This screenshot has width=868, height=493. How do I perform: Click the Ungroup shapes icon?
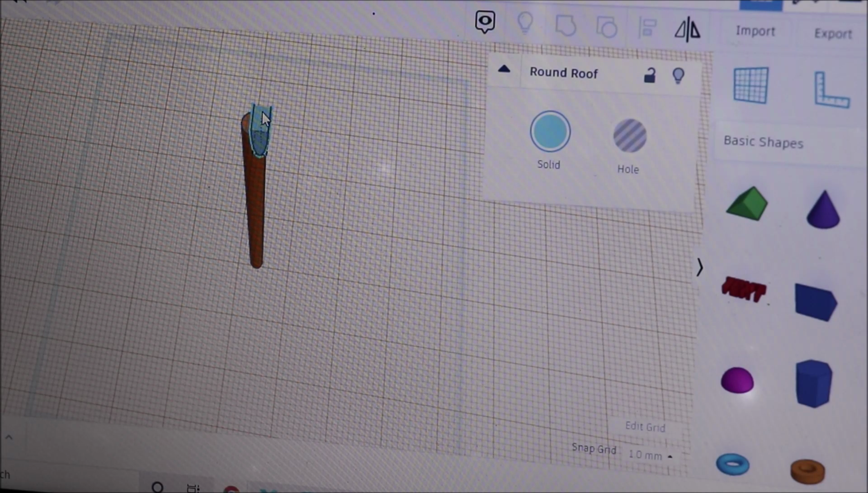pyautogui.click(x=606, y=27)
